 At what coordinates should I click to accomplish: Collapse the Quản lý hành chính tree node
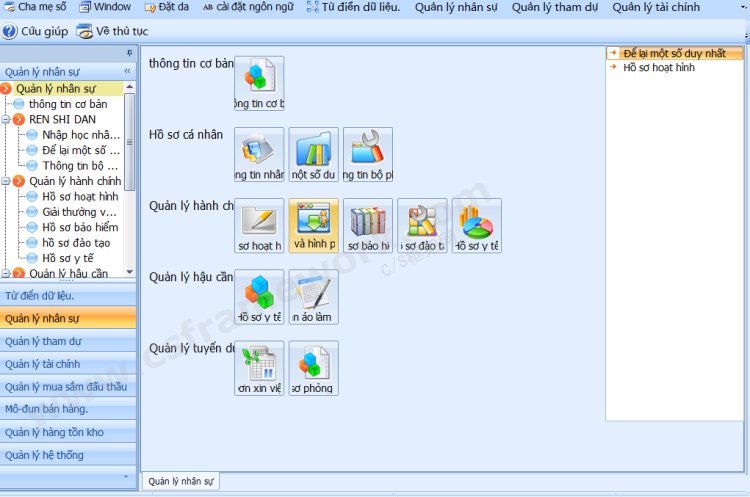(7, 181)
